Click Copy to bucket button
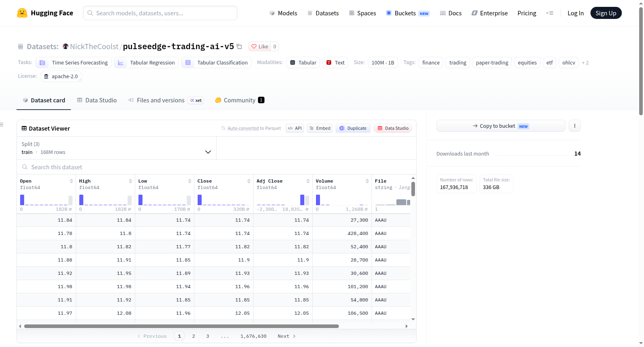The width and height of the screenshot is (644, 347). [x=501, y=126]
